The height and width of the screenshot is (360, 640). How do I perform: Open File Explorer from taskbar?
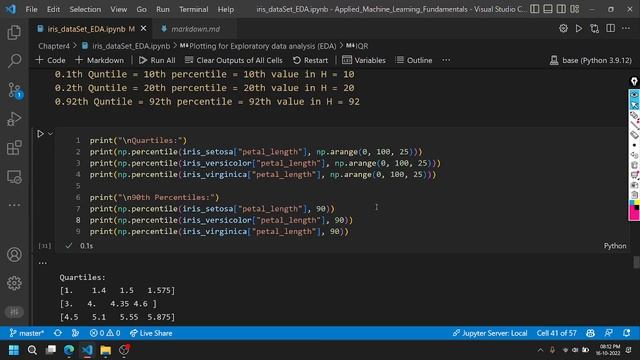[106, 350]
